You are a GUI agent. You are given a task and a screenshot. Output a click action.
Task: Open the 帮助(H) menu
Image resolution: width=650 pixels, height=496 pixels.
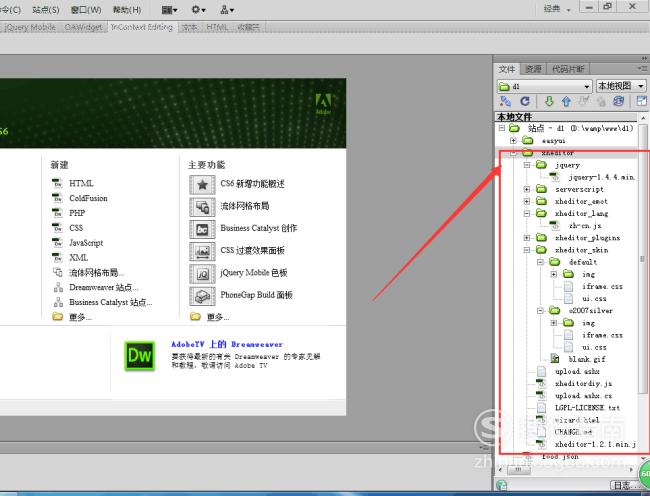(127, 10)
